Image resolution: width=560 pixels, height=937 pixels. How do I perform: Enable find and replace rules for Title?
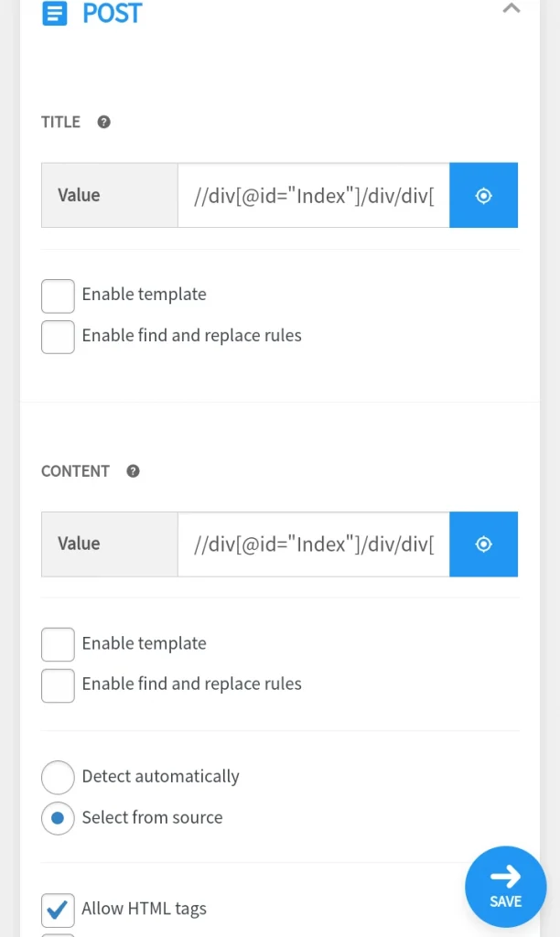click(58, 337)
